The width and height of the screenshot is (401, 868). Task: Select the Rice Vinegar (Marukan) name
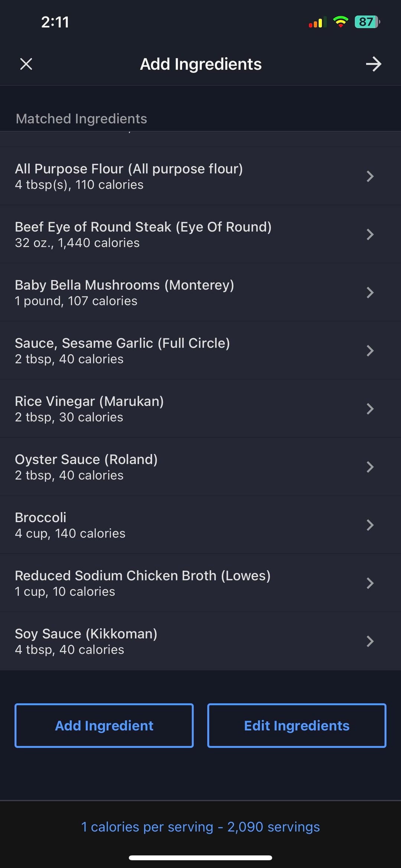89,401
